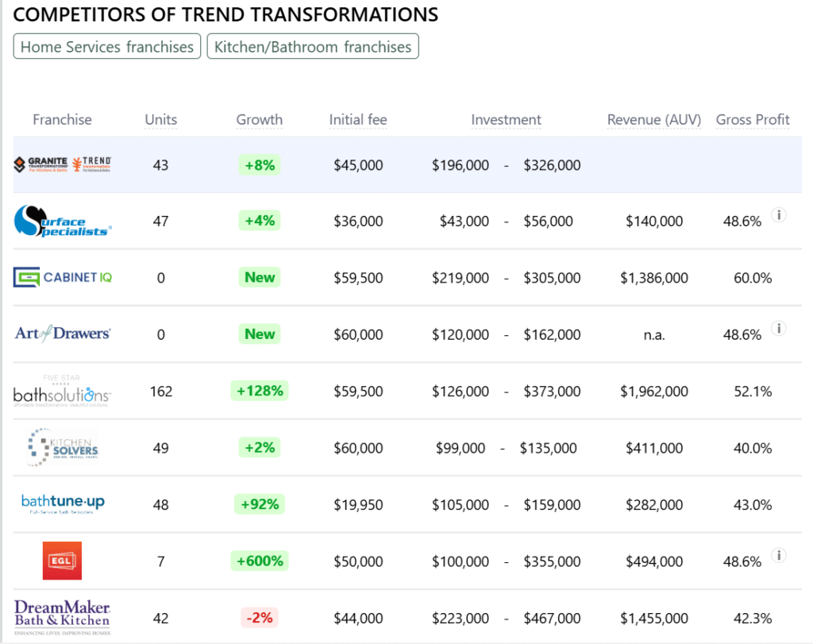The image size is (813, 644).
Task: Select the 52.1% gross profit value
Action: click(753, 391)
